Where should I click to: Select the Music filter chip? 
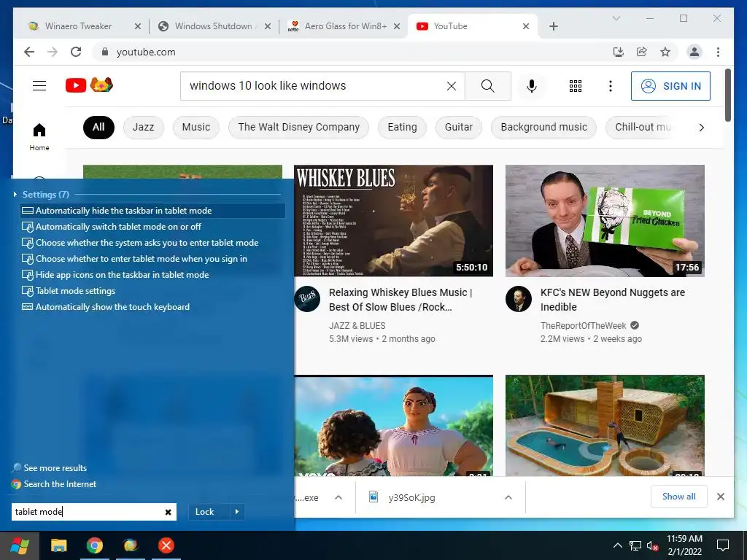click(x=196, y=127)
